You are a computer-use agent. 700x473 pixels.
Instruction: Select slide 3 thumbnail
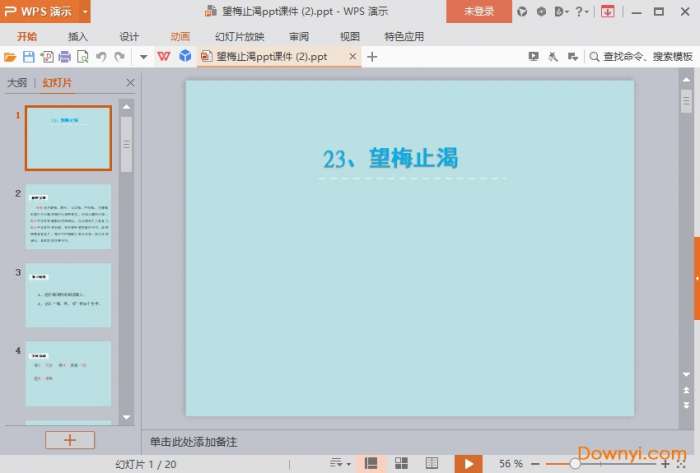point(68,295)
